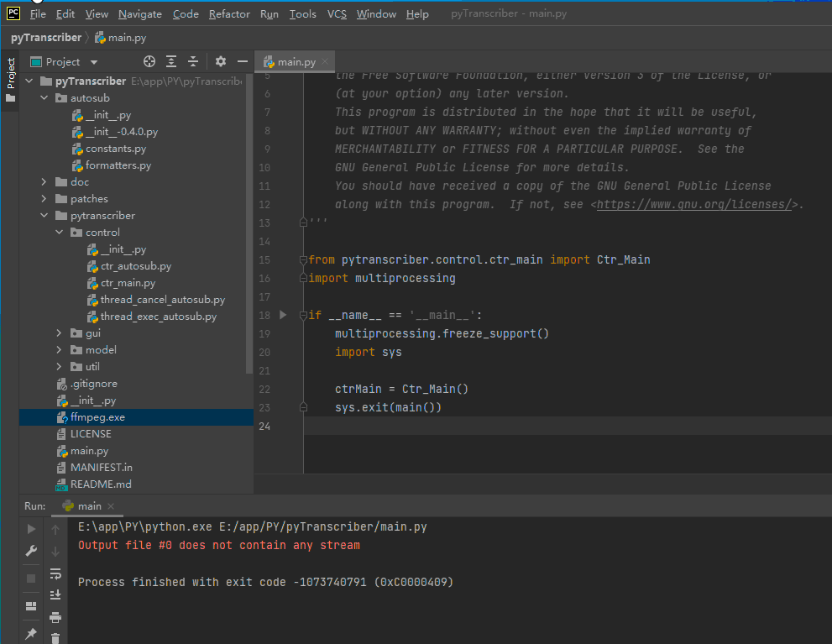Toggle the Restore Layout icon in Run panel
Screen dimensions: 832x644
click(30, 605)
